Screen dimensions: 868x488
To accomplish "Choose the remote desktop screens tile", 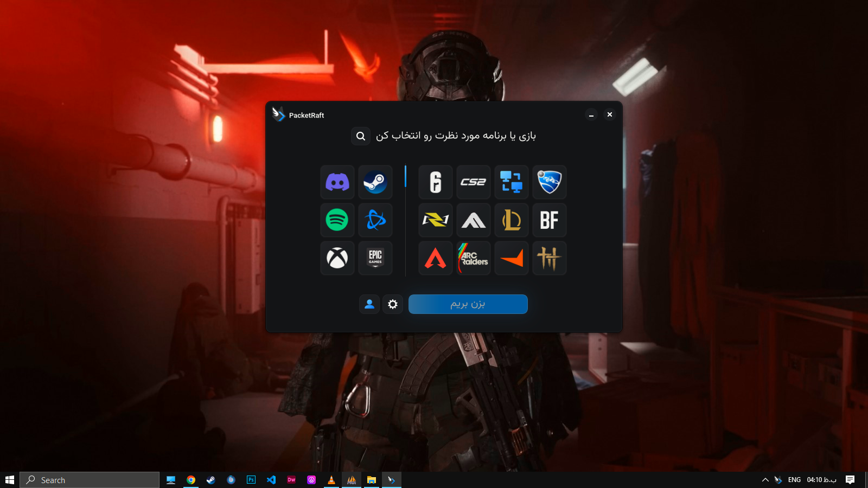I will click(512, 182).
